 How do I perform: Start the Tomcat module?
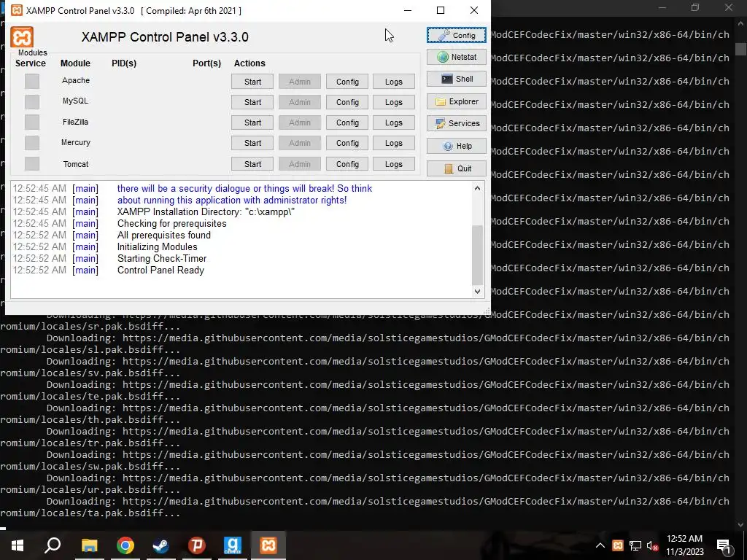[252, 164]
